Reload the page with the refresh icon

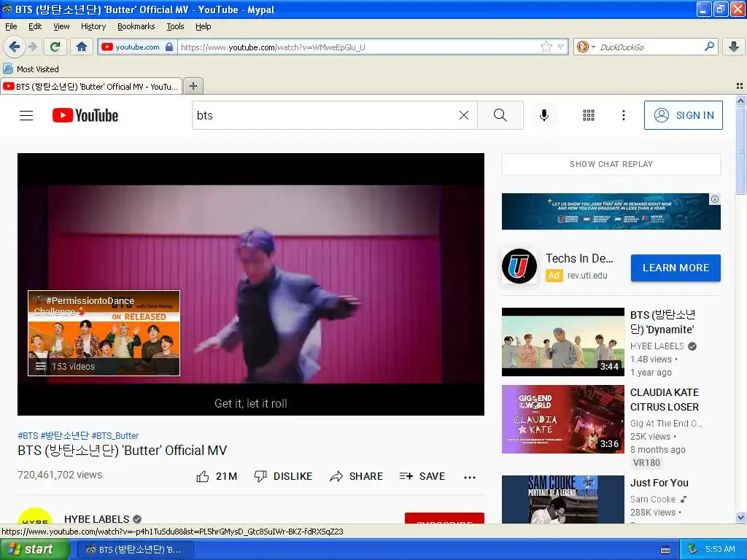(x=55, y=47)
